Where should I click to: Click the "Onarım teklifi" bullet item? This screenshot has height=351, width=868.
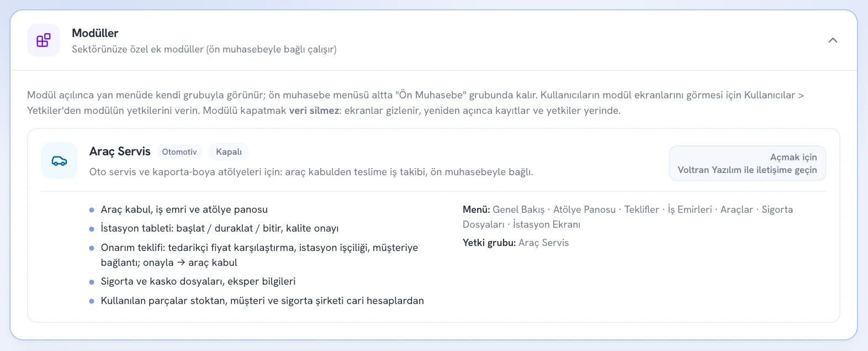(260, 255)
